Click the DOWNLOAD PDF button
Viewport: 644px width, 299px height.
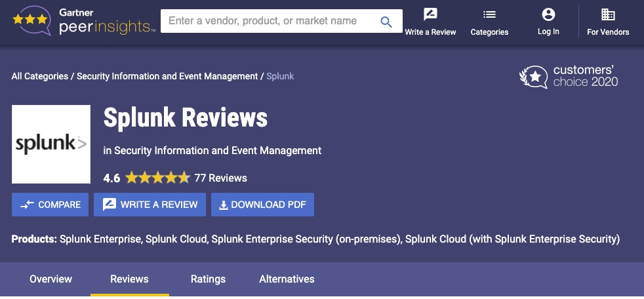[x=262, y=205]
